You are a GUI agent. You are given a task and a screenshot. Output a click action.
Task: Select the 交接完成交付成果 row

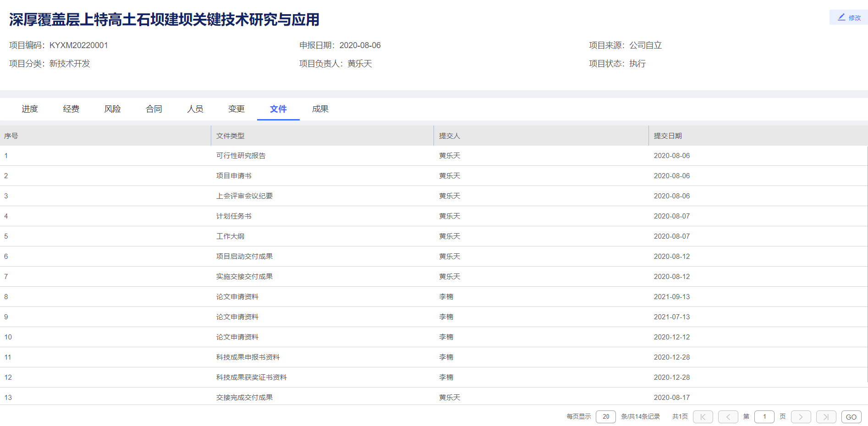click(434, 397)
